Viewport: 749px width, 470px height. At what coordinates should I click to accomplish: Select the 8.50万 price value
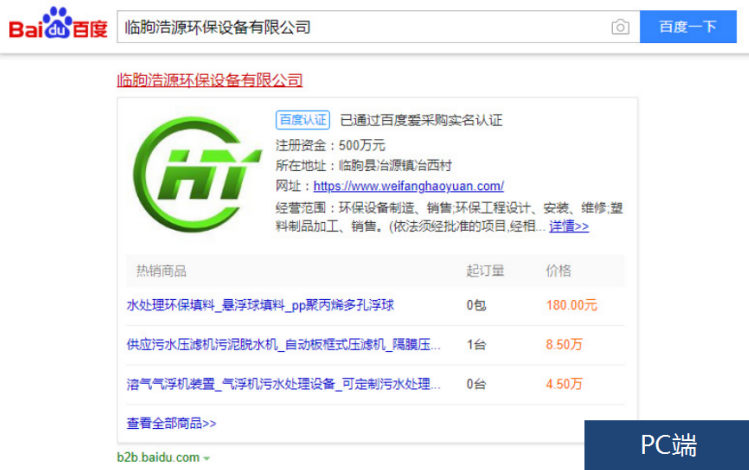(x=564, y=344)
